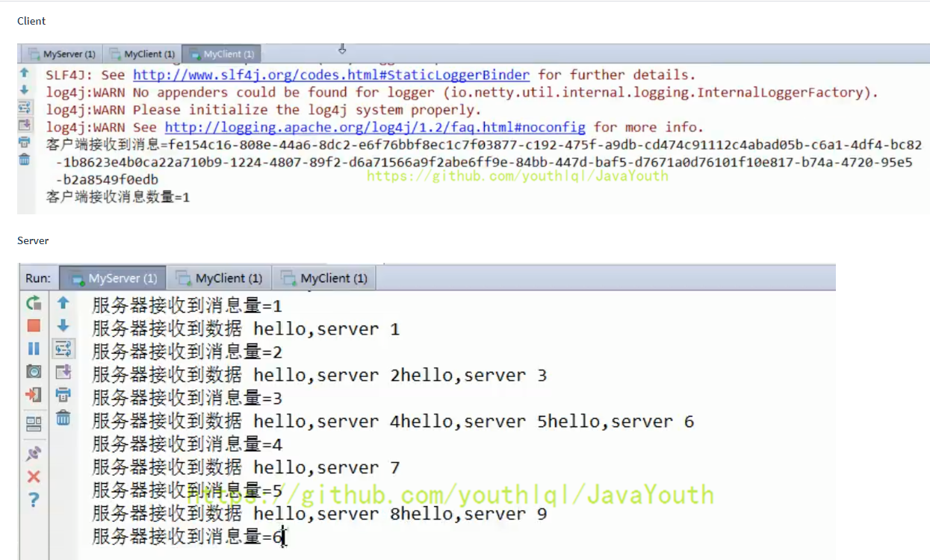Click 'Please initialize the log4j system properly' line
This screenshot has height=560, width=930.
pos(264,110)
